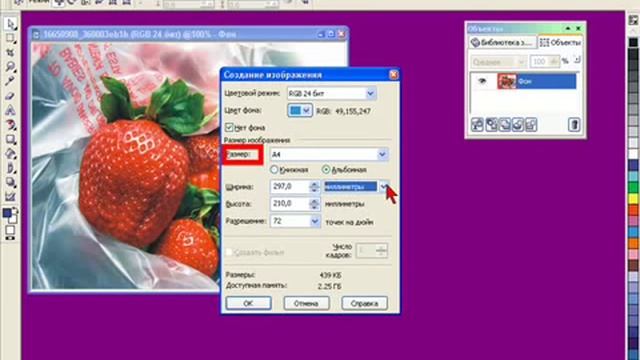This screenshot has height=360, width=640.
Task: Collapse the Objects docker with arrow icon
Action: (x=568, y=28)
